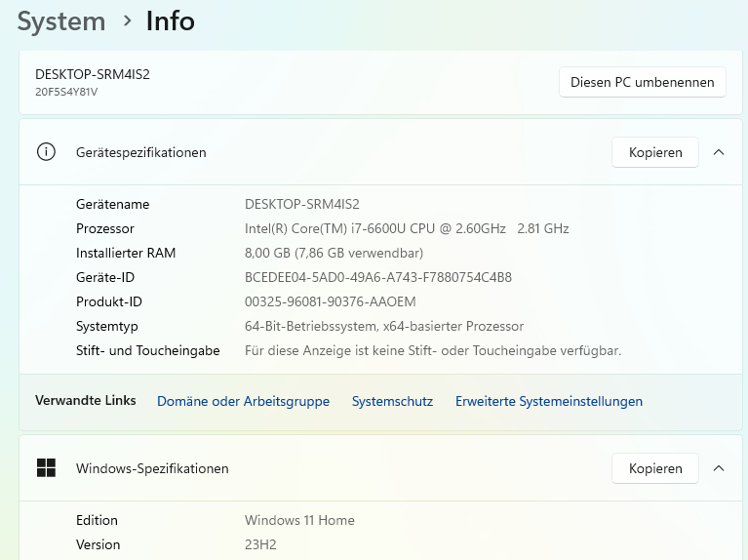Click the Systemtyp label
This screenshot has width=748, height=560.
pos(107,327)
